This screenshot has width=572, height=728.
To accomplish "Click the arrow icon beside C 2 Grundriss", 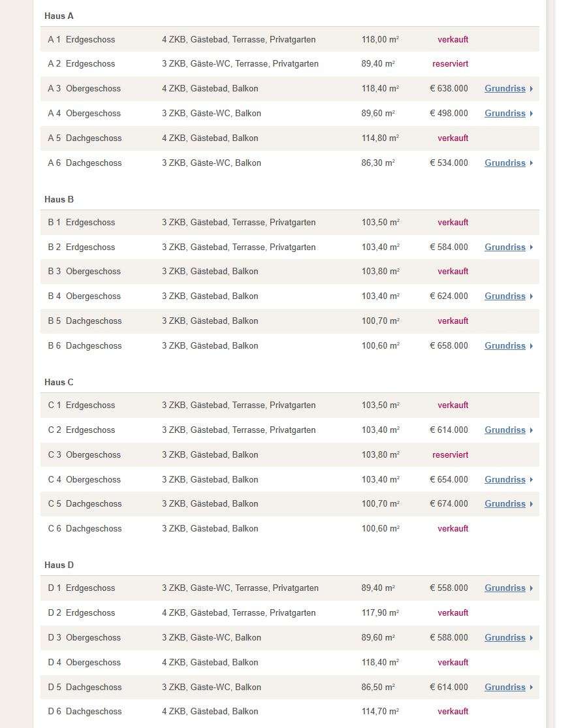I will pos(531,430).
